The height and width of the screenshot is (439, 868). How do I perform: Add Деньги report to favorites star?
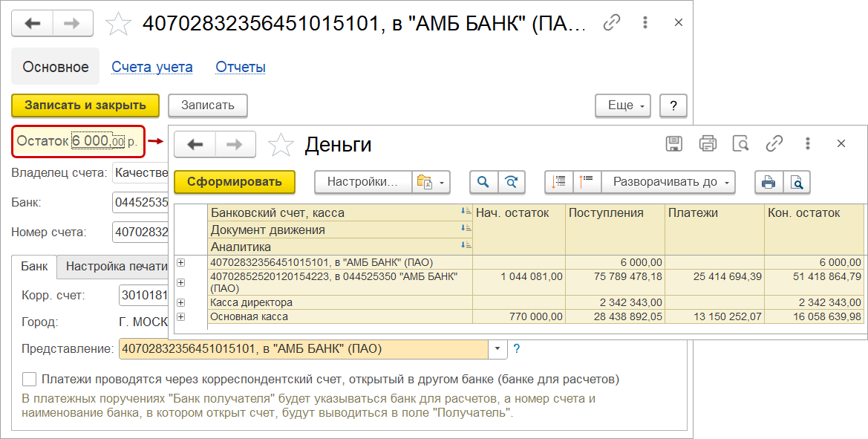click(281, 145)
